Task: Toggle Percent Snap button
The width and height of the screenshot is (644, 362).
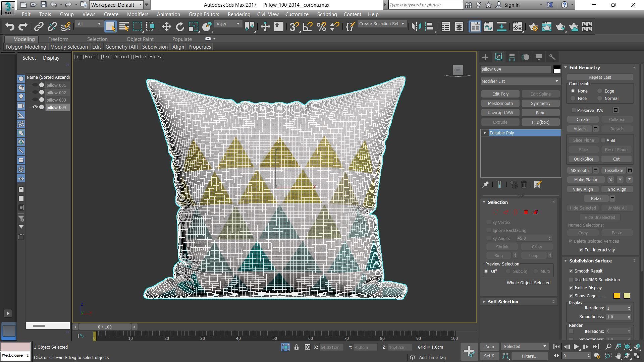Action: (321, 27)
